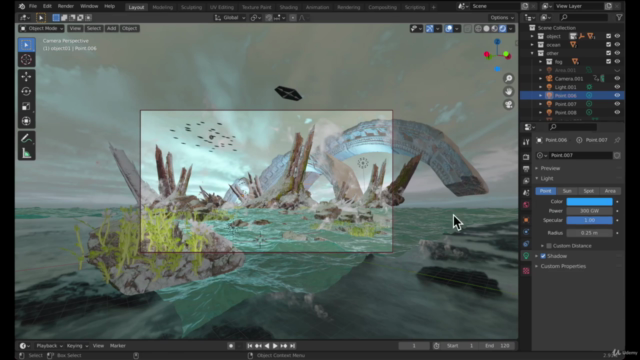Open Global transform orientation dropdown
This screenshot has width=640, height=360.
point(230,18)
